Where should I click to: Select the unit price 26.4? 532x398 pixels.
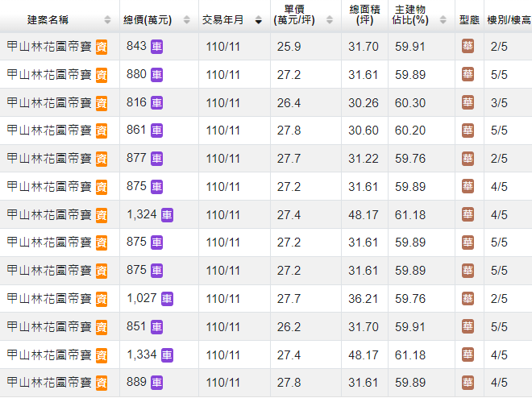click(289, 102)
